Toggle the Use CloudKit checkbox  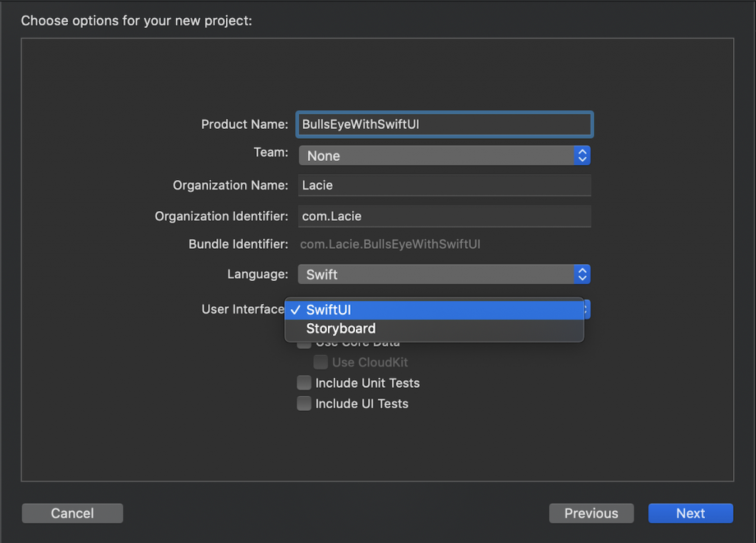(x=320, y=363)
